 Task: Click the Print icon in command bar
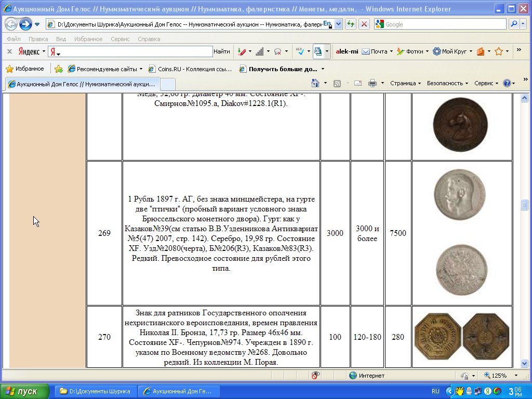click(372, 83)
